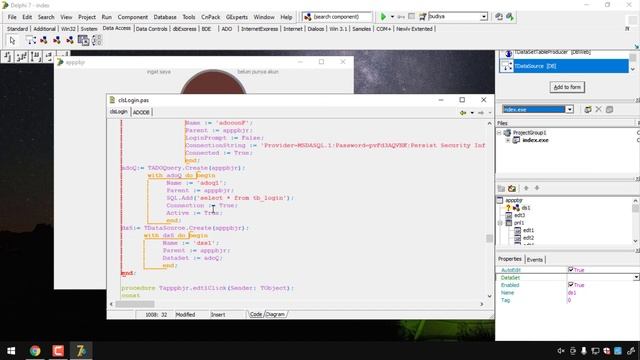The width and height of the screenshot is (640, 360).
Task: Click the editor scroll down arrow
Action: (x=489, y=296)
